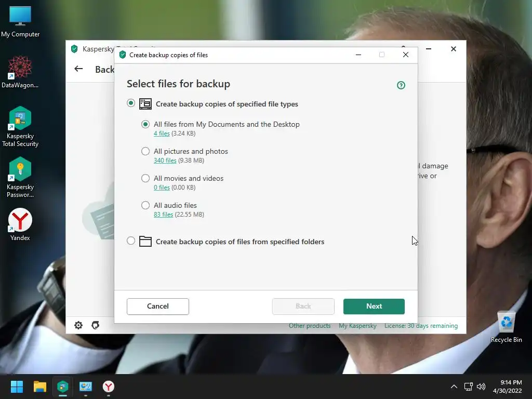This screenshot has width=532, height=399.
Task: Pick the 'All audio files' radio button
Action: point(145,205)
